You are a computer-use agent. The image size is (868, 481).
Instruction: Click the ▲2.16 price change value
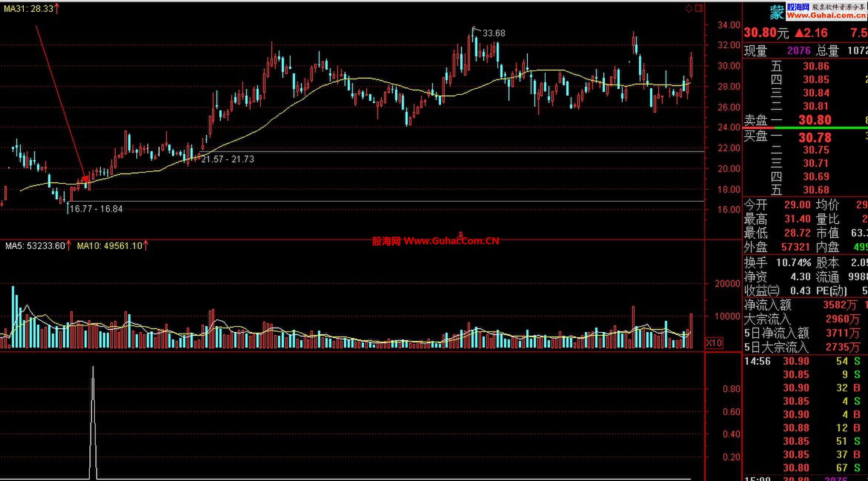(811, 33)
